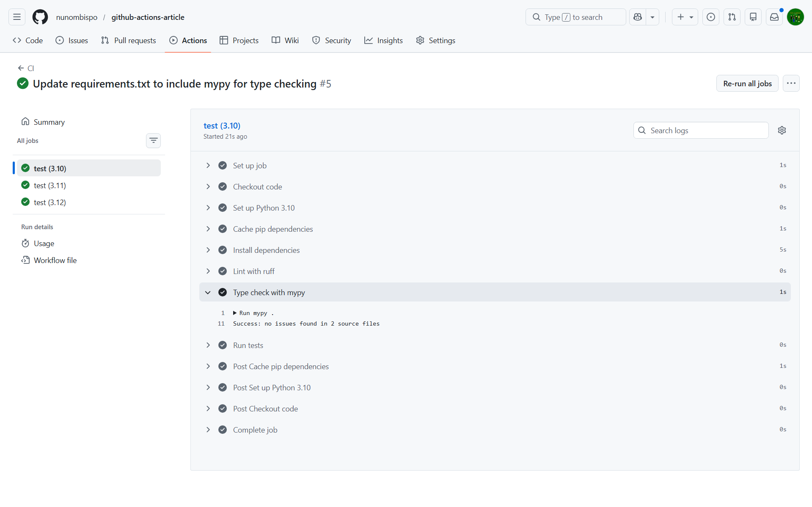Open the notifications inbox icon
Image resolution: width=812 pixels, height=507 pixels.
774,17
